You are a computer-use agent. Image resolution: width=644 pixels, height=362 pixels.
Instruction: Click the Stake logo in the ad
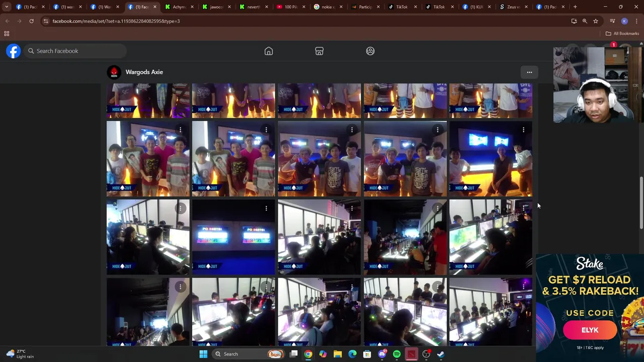[x=590, y=263]
